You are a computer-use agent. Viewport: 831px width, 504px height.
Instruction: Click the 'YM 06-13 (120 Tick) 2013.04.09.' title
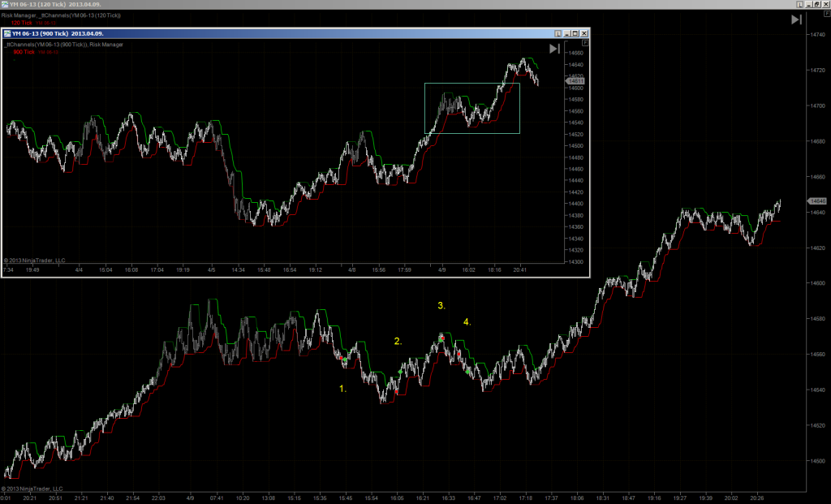click(55, 4)
